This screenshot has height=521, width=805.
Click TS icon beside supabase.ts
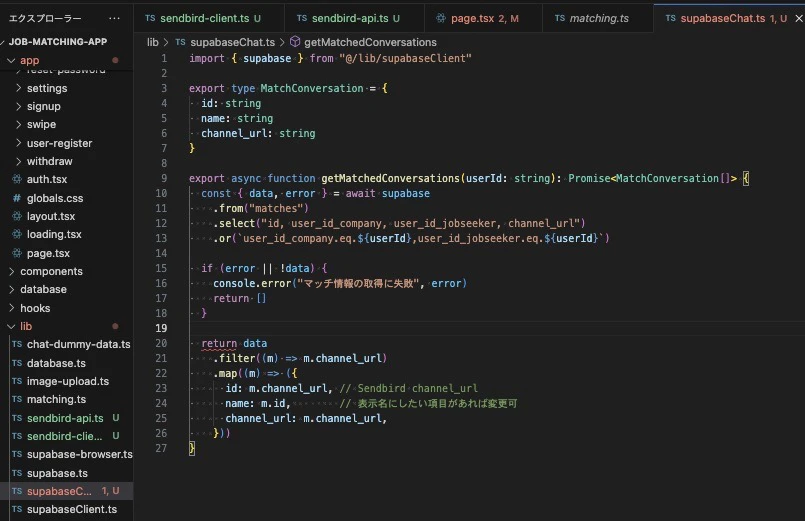tap(17, 473)
